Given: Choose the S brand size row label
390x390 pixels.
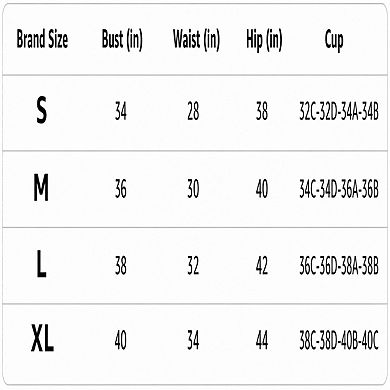Looking at the screenshot, I should click(41, 111).
